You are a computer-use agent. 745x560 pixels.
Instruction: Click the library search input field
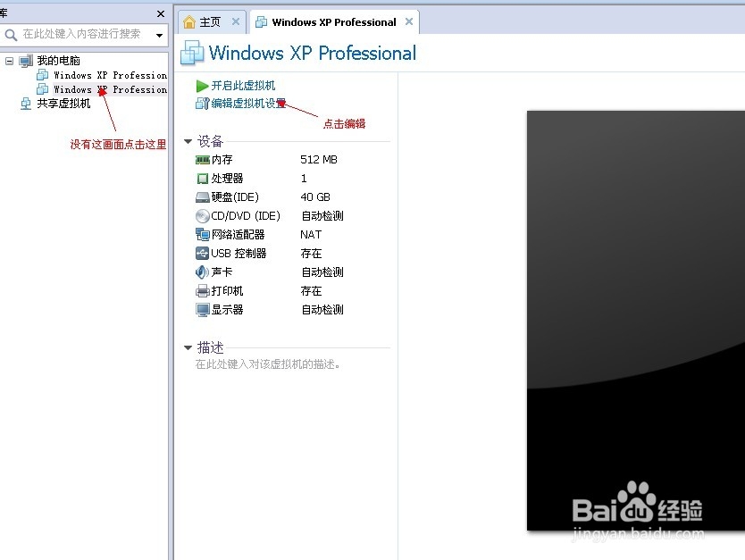(x=81, y=34)
